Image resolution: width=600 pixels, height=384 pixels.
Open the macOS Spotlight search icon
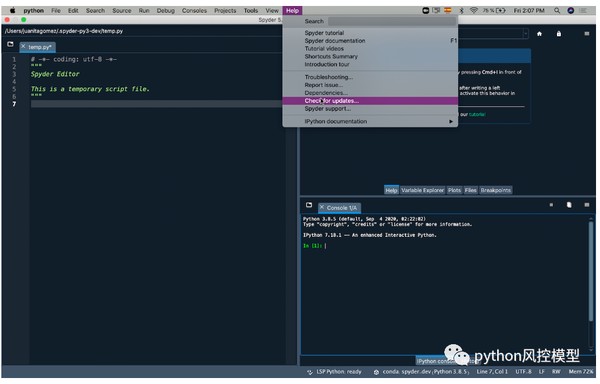557,11
